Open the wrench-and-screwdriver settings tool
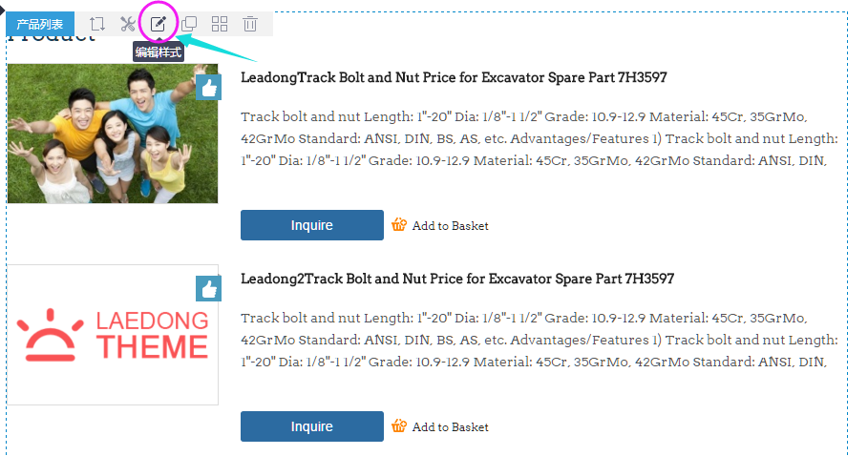This screenshot has height=456, width=868. [x=128, y=24]
